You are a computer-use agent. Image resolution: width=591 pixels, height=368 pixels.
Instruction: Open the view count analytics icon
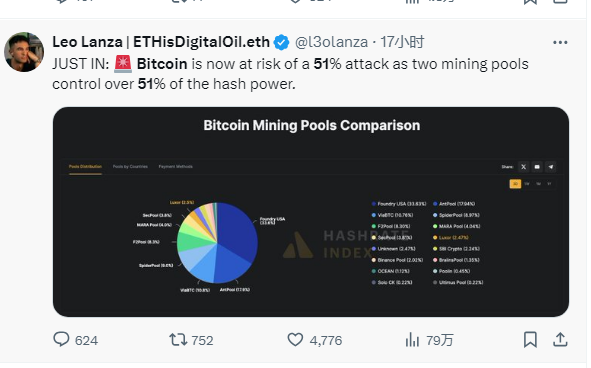pyautogui.click(x=412, y=340)
